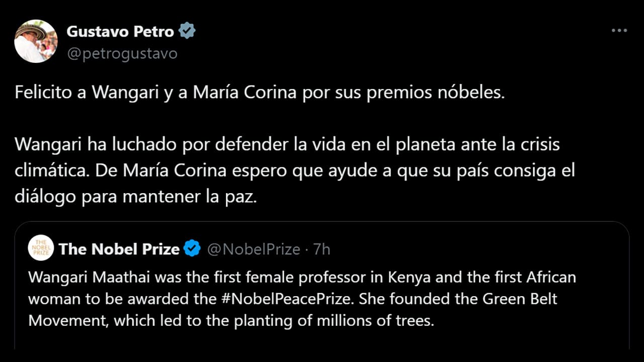The height and width of the screenshot is (362, 644).
Task: Click "Green Belt" text in quoted tweet
Action: tap(520, 299)
